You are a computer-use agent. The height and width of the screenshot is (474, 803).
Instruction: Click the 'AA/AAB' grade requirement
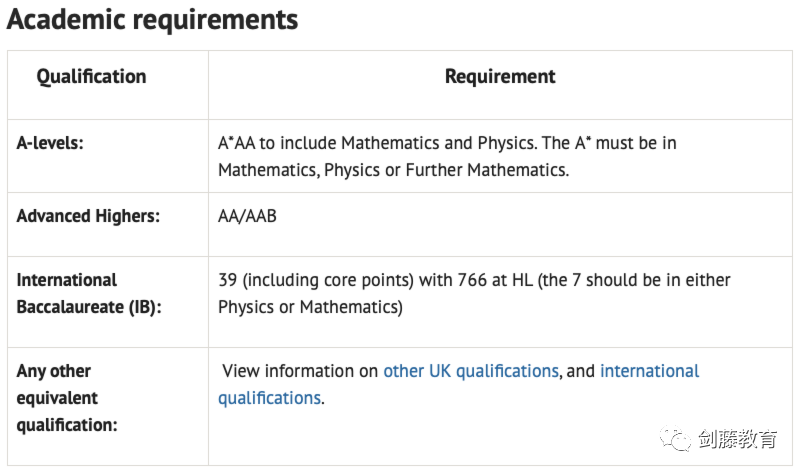(x=247, y=216)
